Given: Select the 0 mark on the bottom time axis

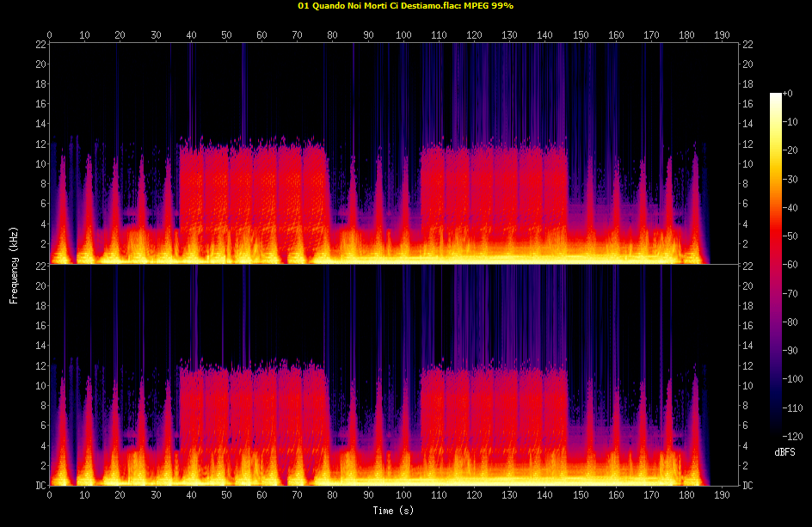Looking at the screenshot, I should 50,496.
